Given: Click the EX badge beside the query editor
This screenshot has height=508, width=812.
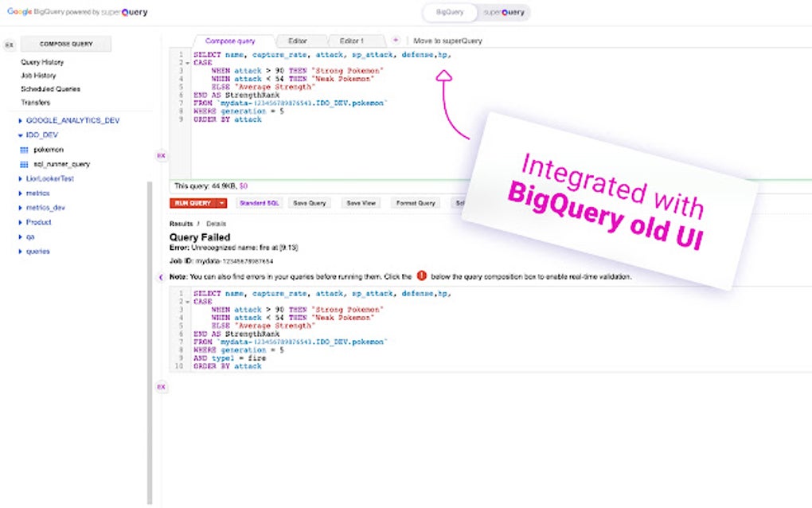Looking at the screenshot, I should [x=161, y=156].
